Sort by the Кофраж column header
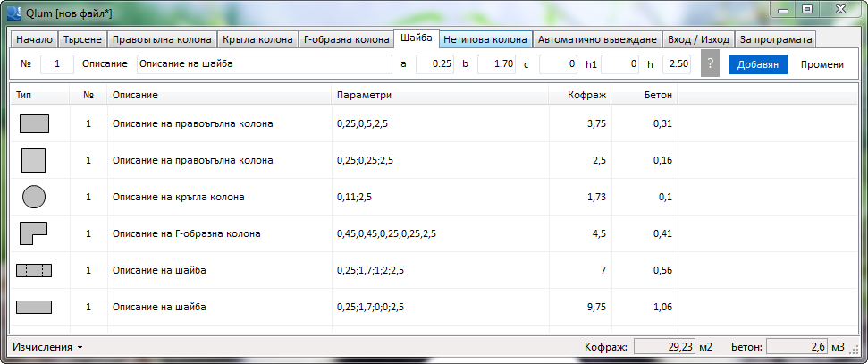The height and width of the screenshot is (364, 868). point(588,95)
